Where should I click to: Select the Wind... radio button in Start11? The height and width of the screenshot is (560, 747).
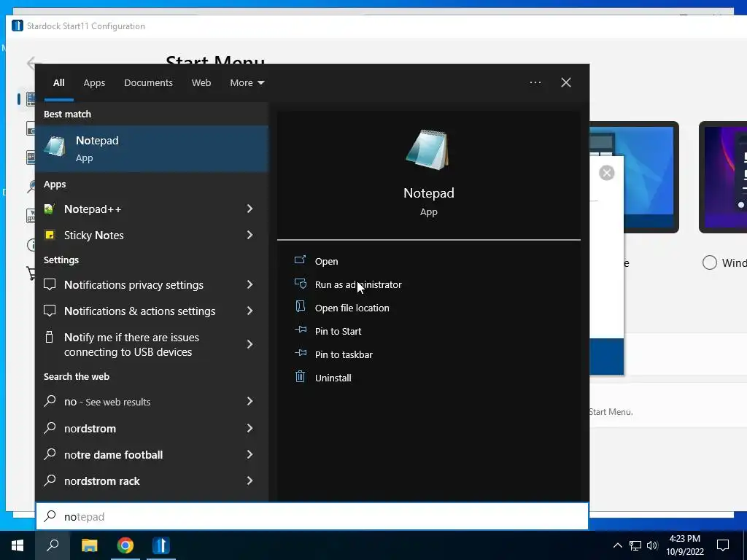point(709,262)
